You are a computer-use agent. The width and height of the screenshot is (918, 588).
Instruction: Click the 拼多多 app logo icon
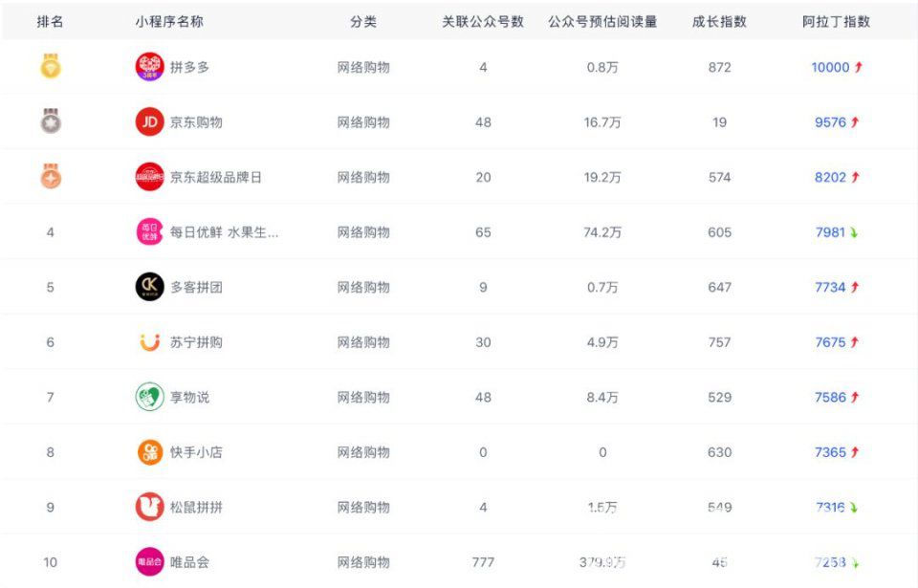[149, 67]
